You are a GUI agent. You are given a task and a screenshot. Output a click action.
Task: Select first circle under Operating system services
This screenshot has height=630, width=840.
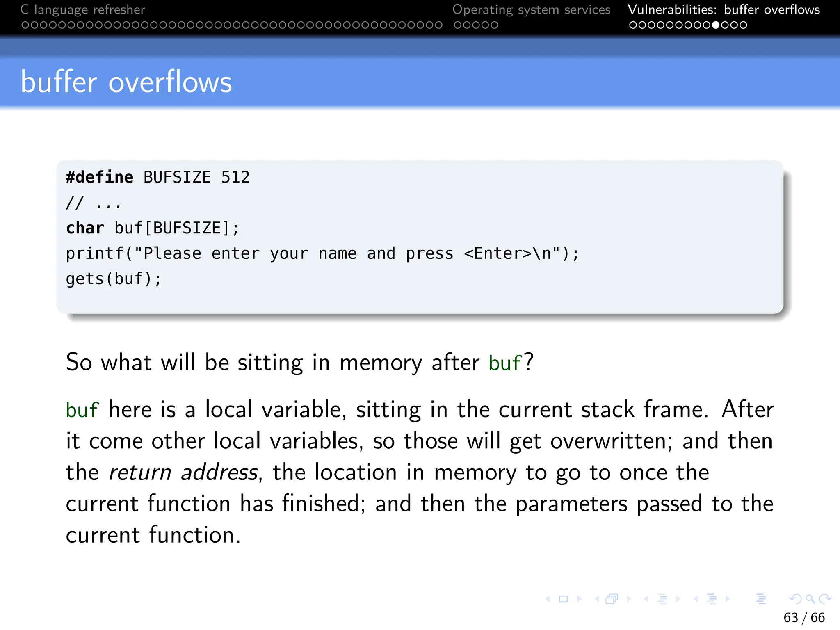(x=458, y=25)
